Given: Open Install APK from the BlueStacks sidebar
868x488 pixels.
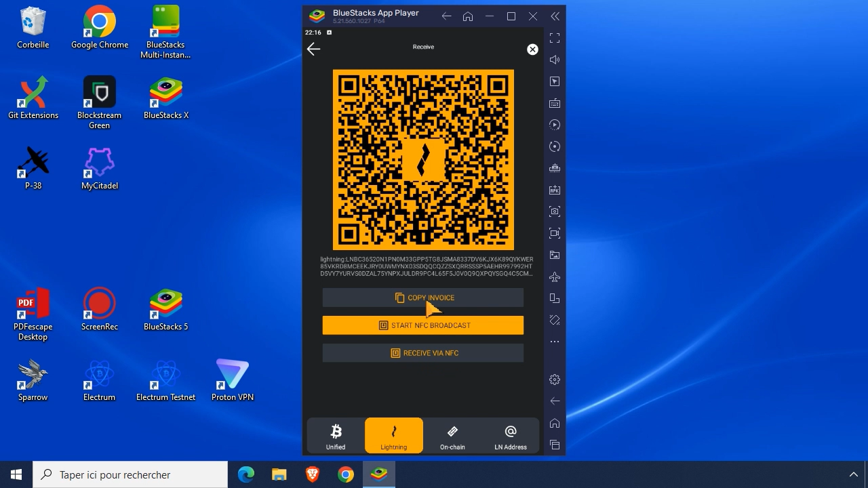Looking at the screenshot, I should (555, 190).
